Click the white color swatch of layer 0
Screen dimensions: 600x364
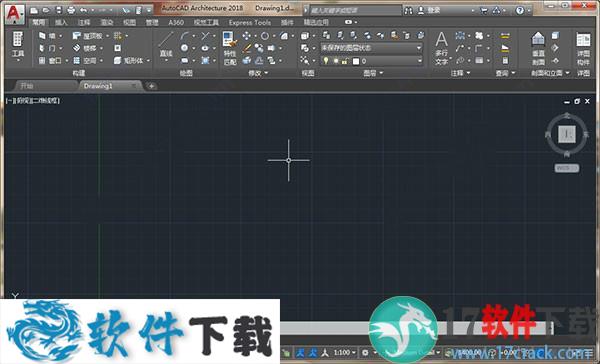point(356,61)
